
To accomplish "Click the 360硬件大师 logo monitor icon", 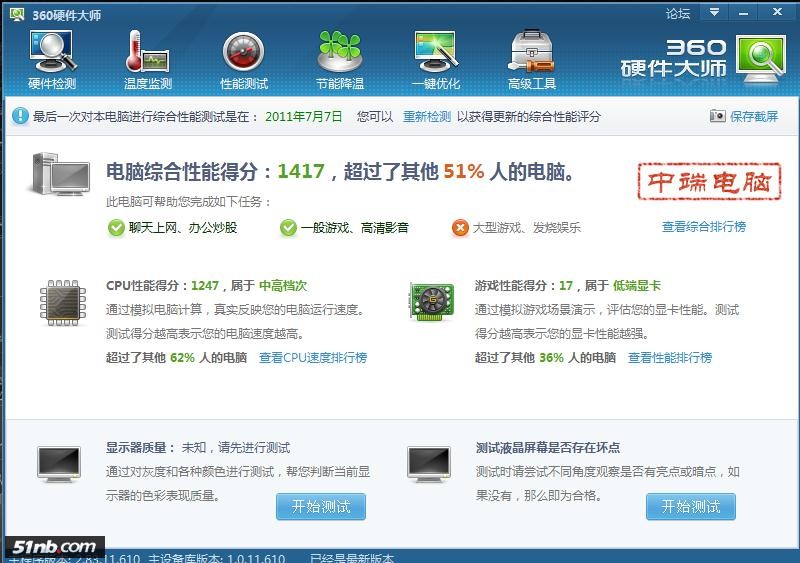I will [x=761, y=59].
